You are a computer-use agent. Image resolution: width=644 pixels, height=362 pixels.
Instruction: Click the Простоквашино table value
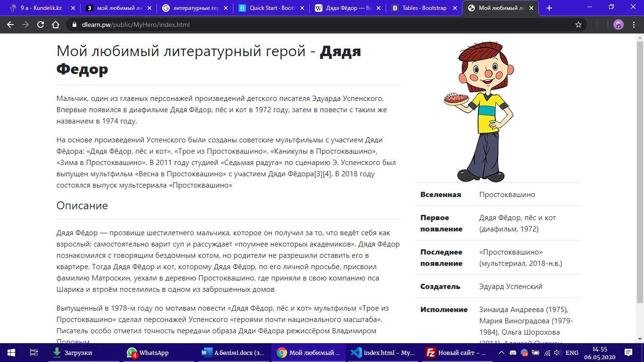pyautogui.click(x=507, y=194)
